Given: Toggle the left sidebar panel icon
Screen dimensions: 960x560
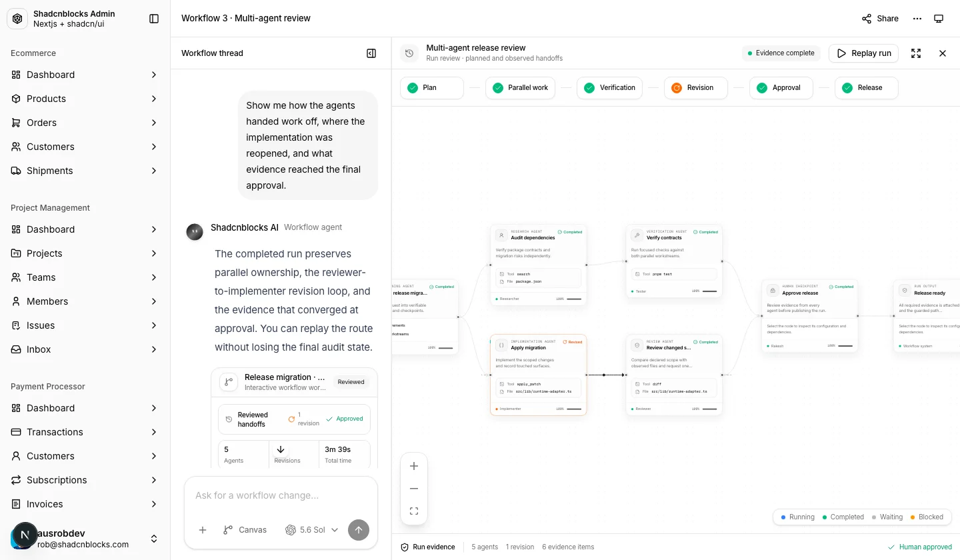Looking at the screenshot, I should coord(154,19).
